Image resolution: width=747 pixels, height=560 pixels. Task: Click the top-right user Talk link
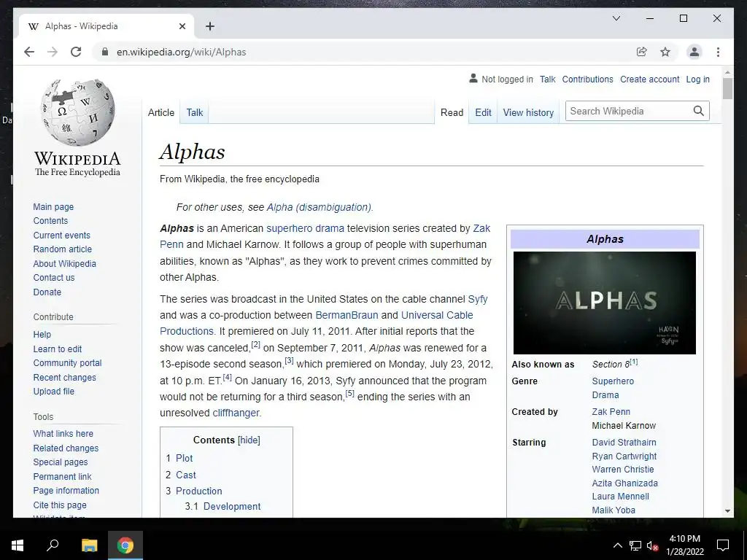(x=547, y=79)
